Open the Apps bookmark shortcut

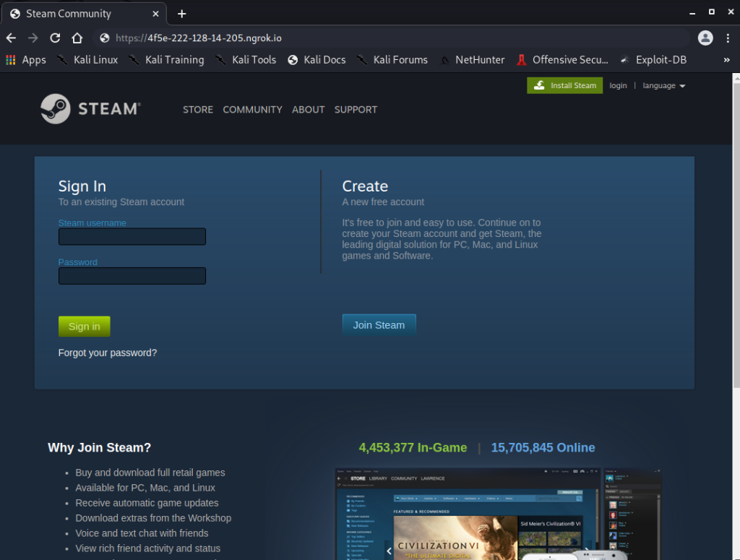[x=26, y=60]
